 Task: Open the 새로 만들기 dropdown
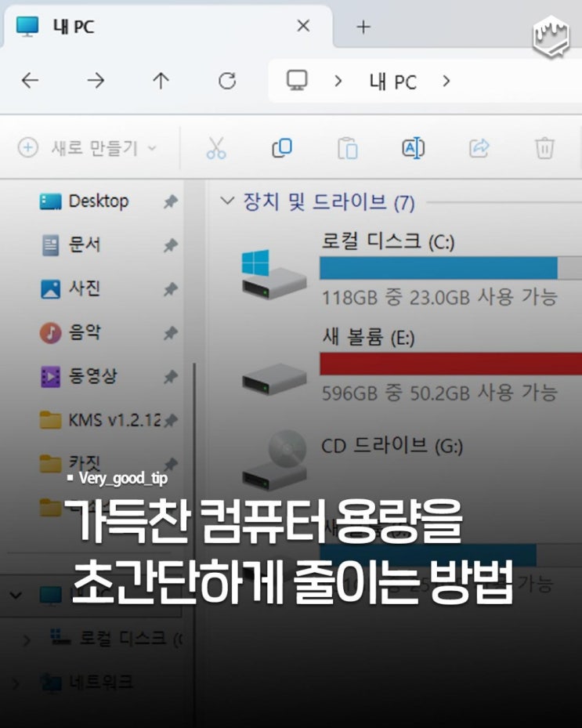[87, 148]
